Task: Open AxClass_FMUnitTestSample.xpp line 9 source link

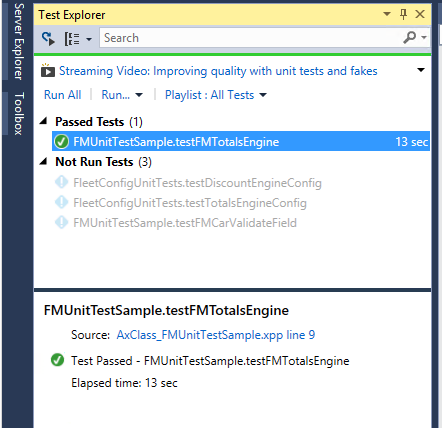Action: 216,335
